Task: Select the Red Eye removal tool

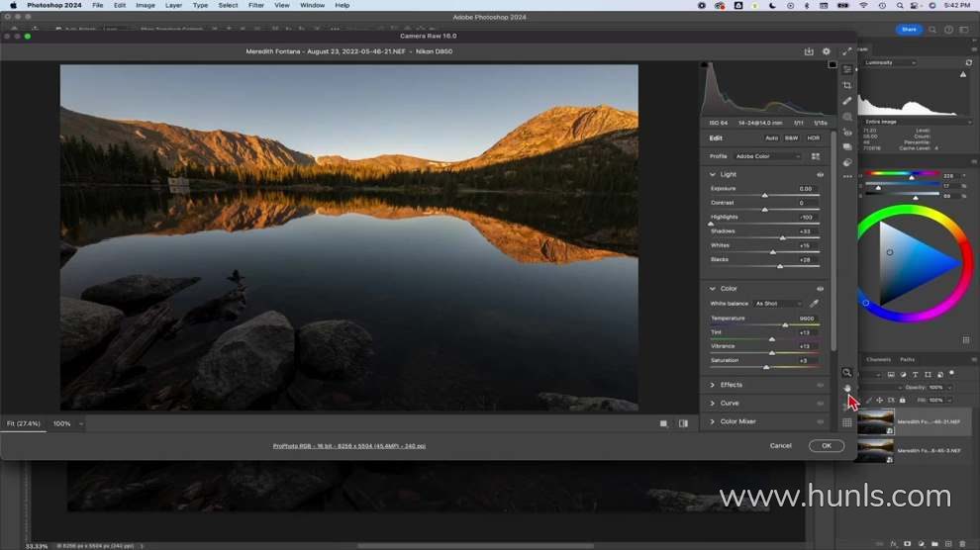Action: coord(847,133)
